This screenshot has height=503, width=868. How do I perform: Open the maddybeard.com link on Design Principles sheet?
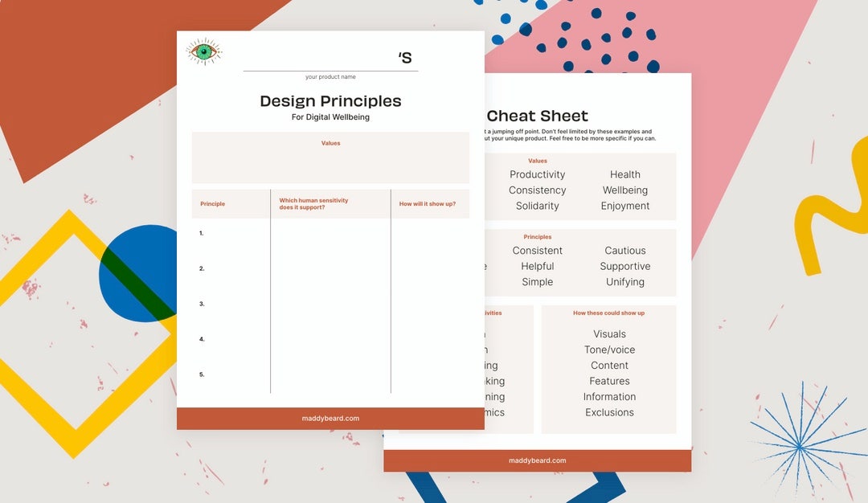(330, 418)
